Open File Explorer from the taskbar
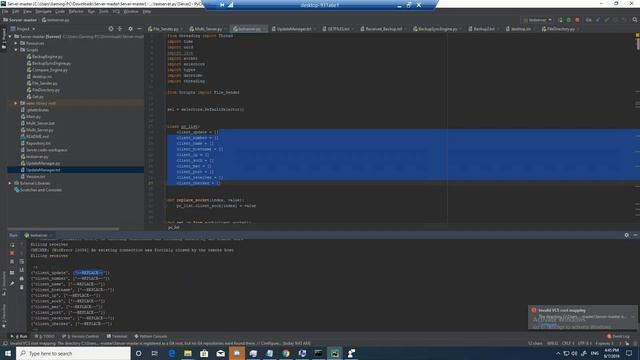The width and height of the screenshot is (640, 360). click(x=188, y=353)
